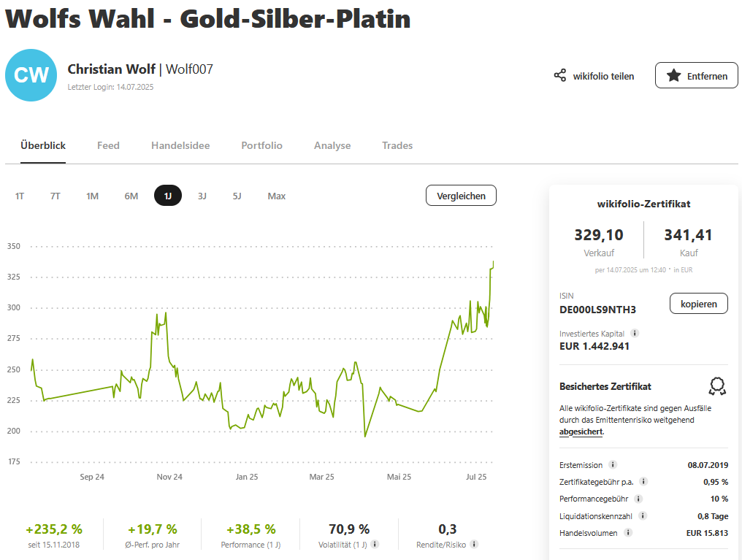Viewport: 742px width, 560px height.
Task: Click the share icon next to wikifolio teilen
Action: 560,75
